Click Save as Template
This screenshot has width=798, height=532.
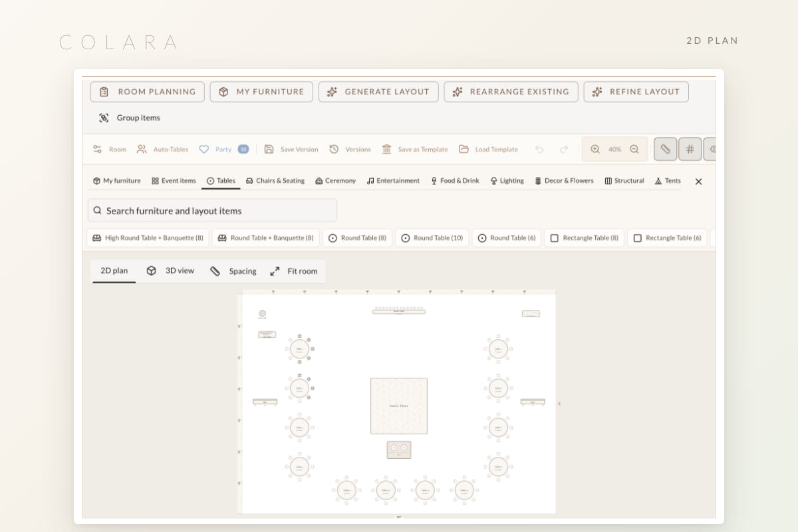pyautogui.click(x=414, y=150)
